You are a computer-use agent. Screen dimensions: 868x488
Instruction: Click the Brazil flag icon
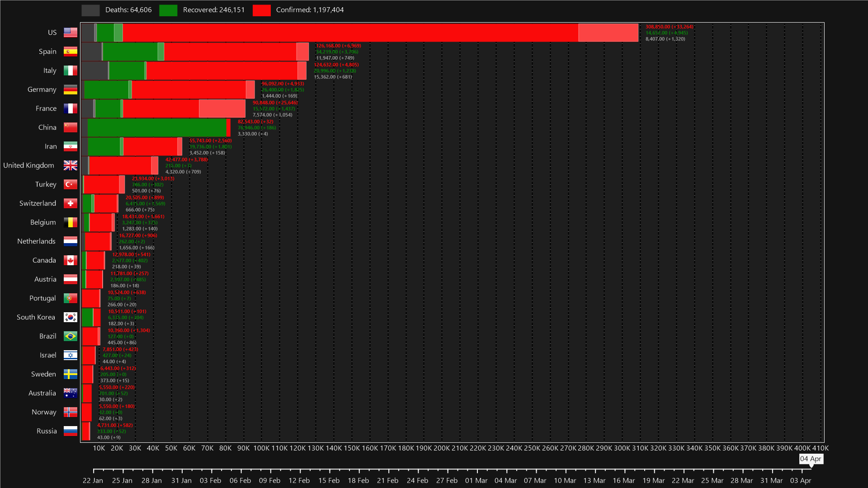pyautogui.click(x=71, y=336)
